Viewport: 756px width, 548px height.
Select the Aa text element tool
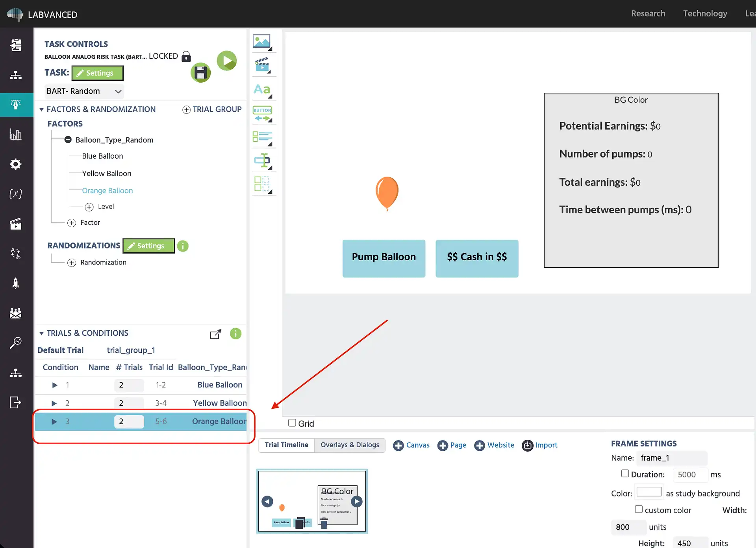pyautogui.click(x=262, y=90)
